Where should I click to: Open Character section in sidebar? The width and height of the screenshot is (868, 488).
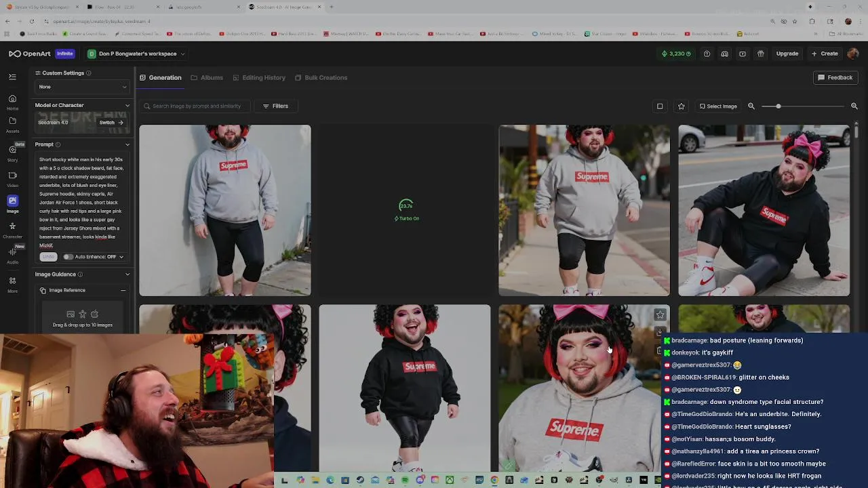[12, 230]
